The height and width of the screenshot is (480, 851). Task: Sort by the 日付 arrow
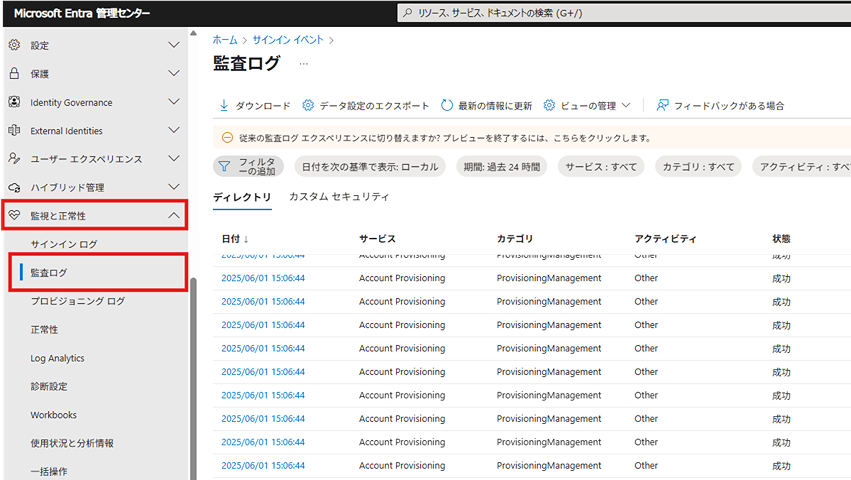click(x=246, y=239)
